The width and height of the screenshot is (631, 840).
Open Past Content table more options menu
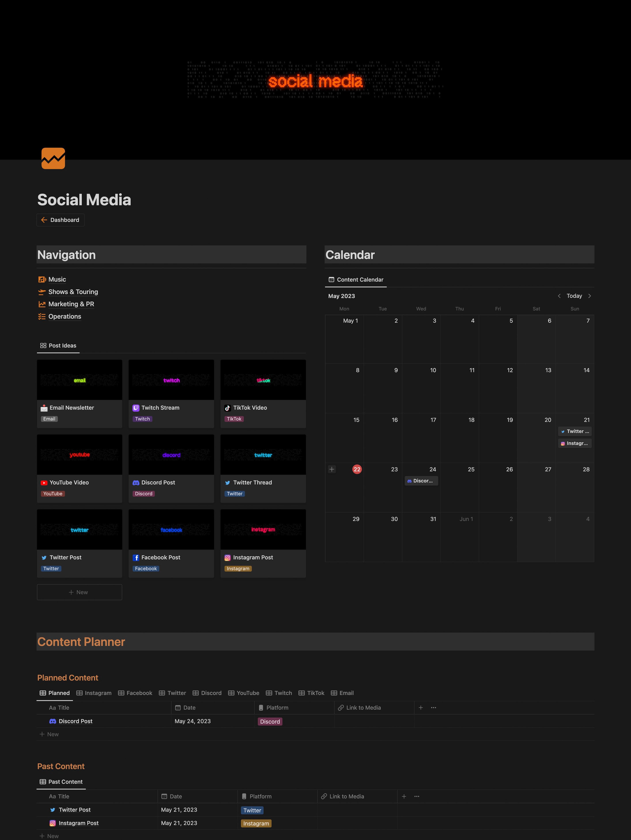417,796
